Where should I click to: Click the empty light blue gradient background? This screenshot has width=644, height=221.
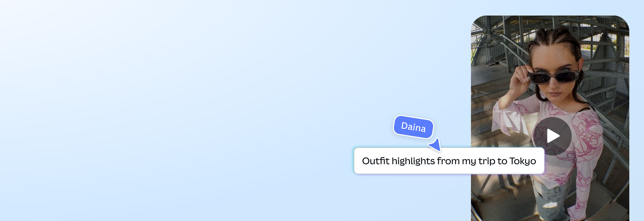175,110
